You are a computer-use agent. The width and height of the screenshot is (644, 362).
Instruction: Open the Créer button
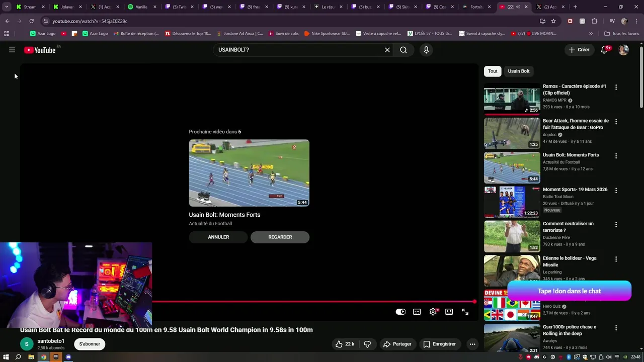click(579, 50)
